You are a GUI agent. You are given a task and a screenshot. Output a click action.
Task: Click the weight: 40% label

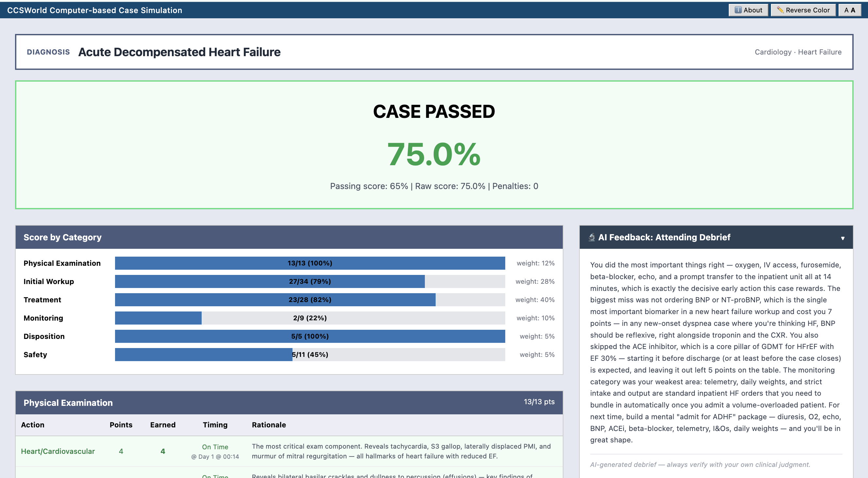535,300
